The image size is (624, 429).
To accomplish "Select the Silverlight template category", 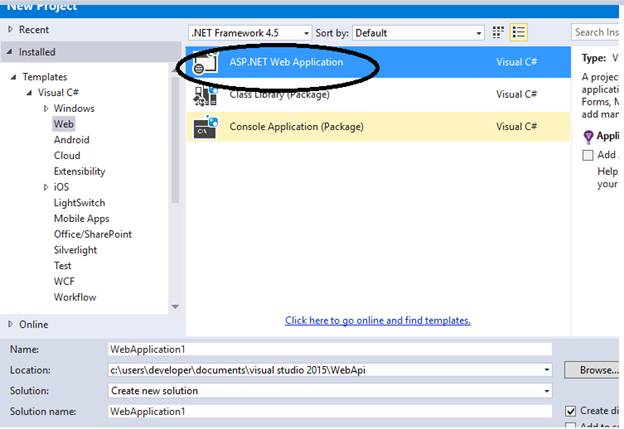I will click(75, 250).
